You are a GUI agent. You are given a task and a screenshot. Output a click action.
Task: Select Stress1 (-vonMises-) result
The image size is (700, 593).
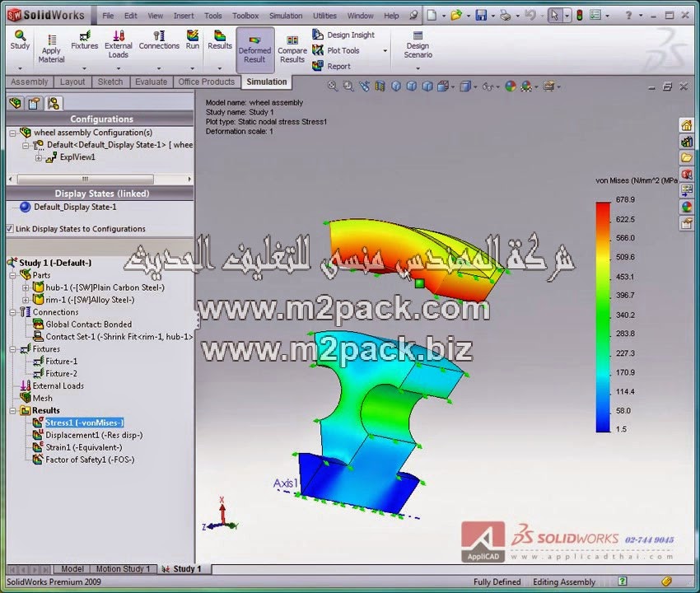pos(84,423)
